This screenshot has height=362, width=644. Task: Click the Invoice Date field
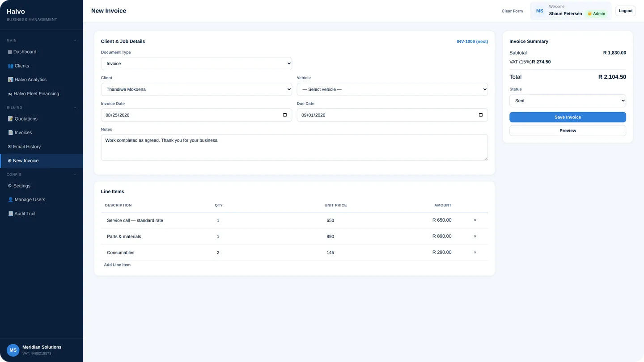click(196, 115)
